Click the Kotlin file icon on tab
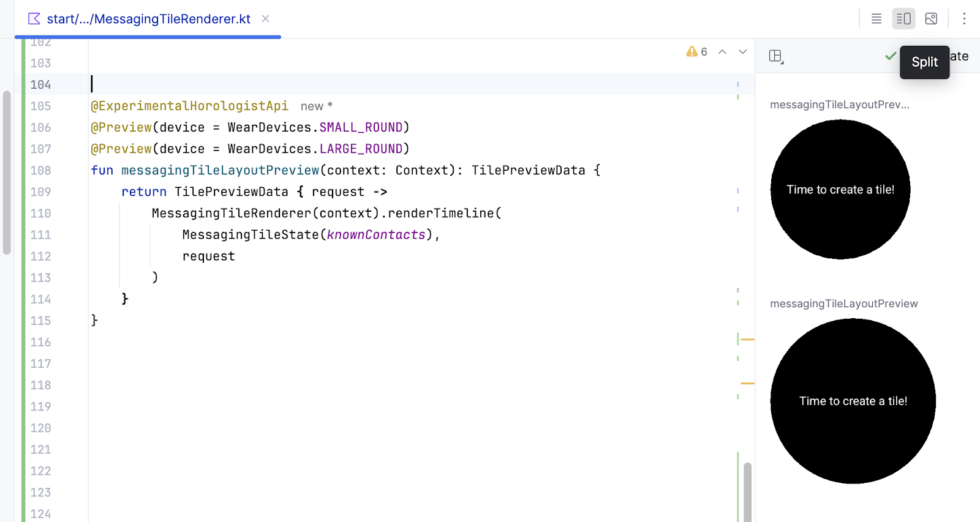The height and width of the screenshot is (522, 980). [34, 19]
